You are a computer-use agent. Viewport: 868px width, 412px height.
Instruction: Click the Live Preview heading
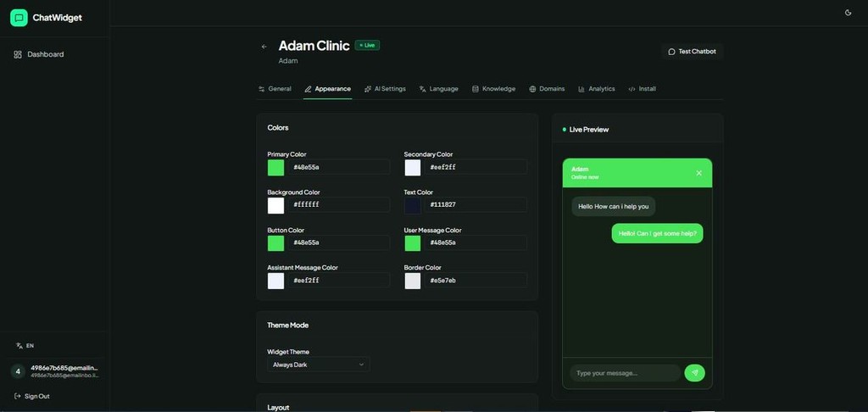click(589, 130)
